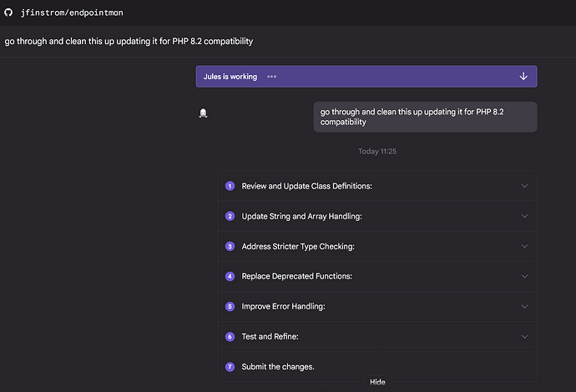Expand Address Stricter Type Checking chevron

[x=524, y=246]
